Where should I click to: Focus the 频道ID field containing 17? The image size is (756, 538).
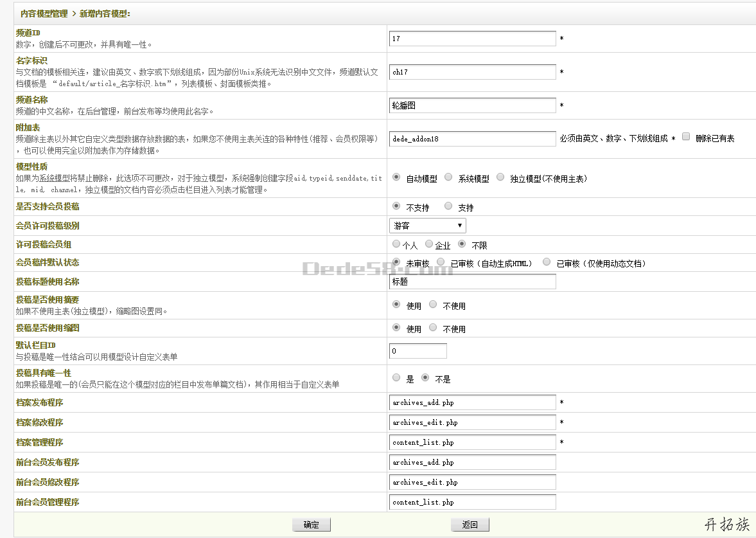click(473, 39)
